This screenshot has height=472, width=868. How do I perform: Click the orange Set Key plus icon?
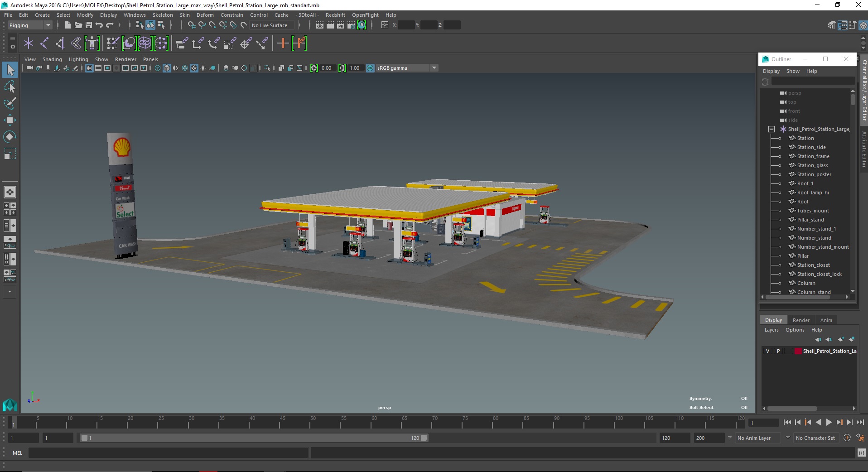pyautogui.click(x=283, y=43)
